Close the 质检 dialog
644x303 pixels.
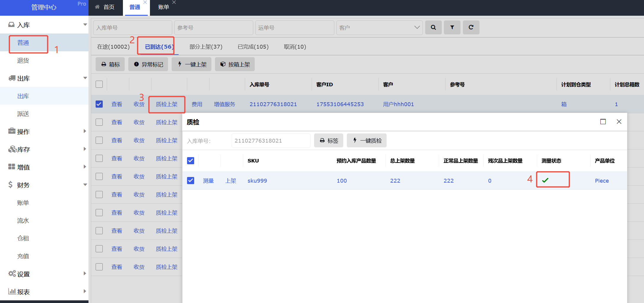(x=619, y=122)
